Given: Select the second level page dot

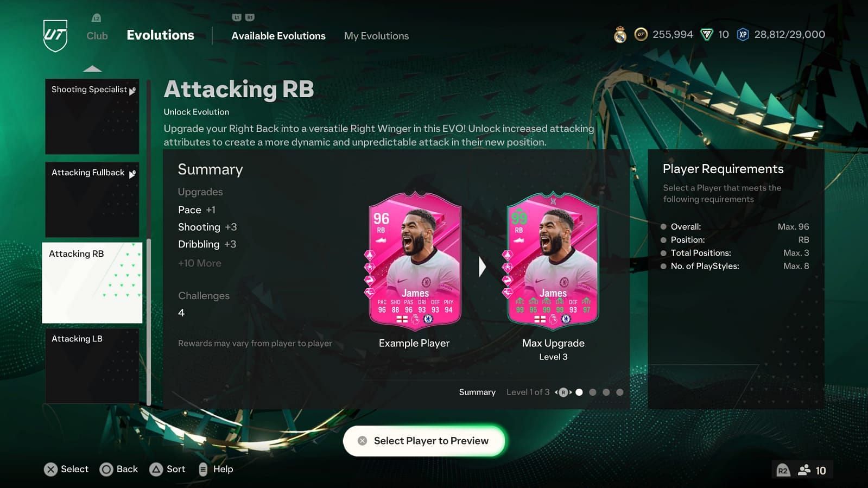Looking at the screenshot, I should pyautogui.click(x=593, y=392).
